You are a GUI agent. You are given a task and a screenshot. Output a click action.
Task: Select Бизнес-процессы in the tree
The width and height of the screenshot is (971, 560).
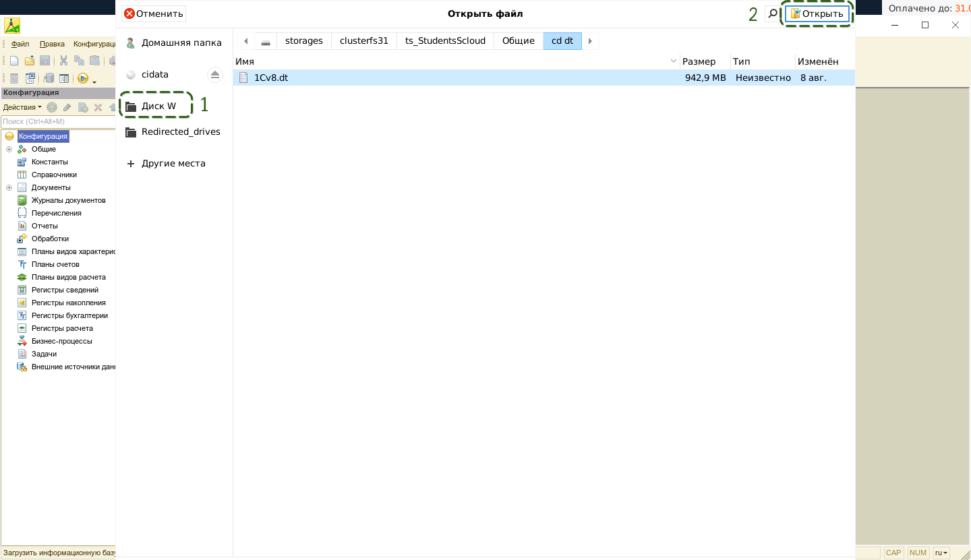(x=62, y=341)
